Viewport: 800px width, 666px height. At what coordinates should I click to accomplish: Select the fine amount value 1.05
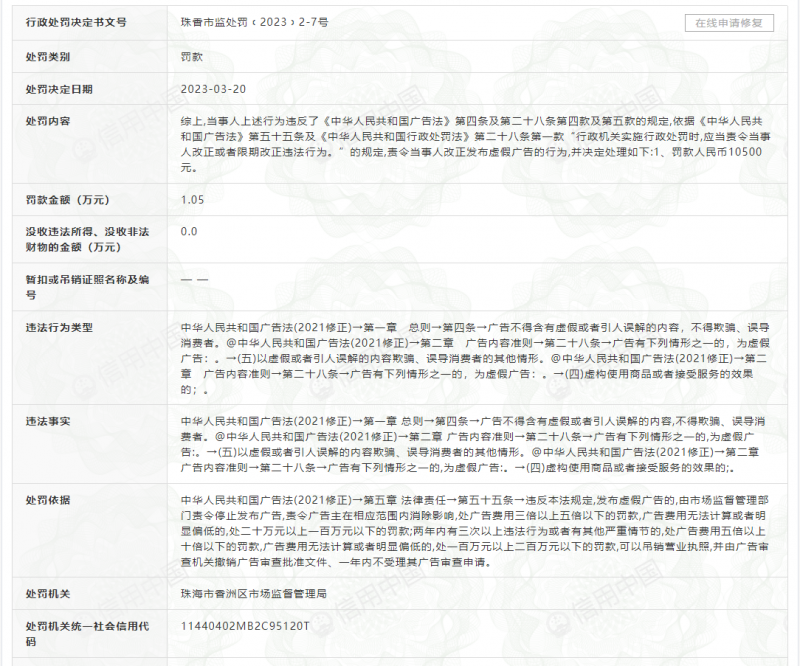[193, 200]
